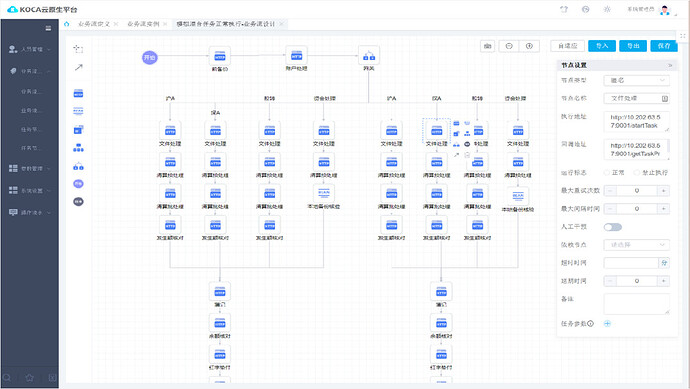Close the 业务流设计 tab
Image resolution: width=690 pixels, height=389 pixels.
click(281, 24)
